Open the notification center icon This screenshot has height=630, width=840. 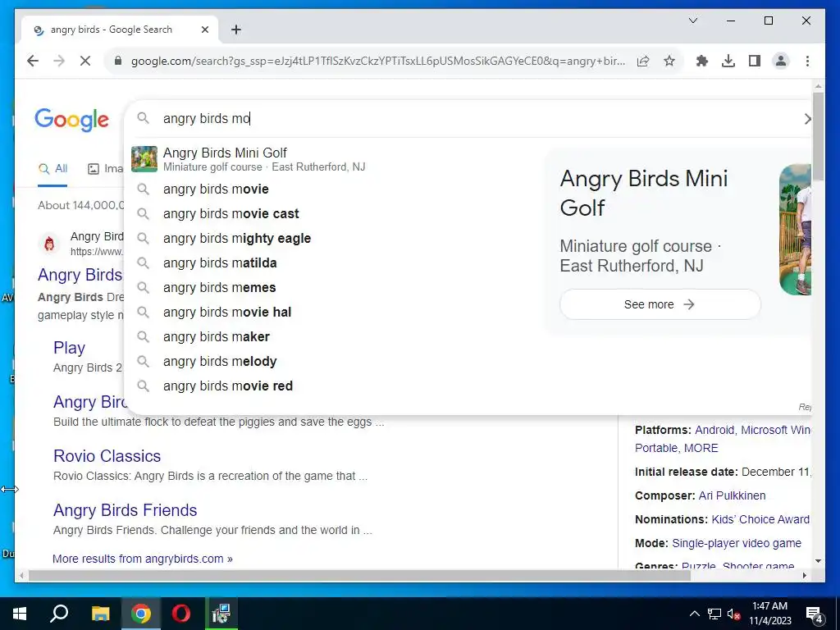tap(815, 614)
